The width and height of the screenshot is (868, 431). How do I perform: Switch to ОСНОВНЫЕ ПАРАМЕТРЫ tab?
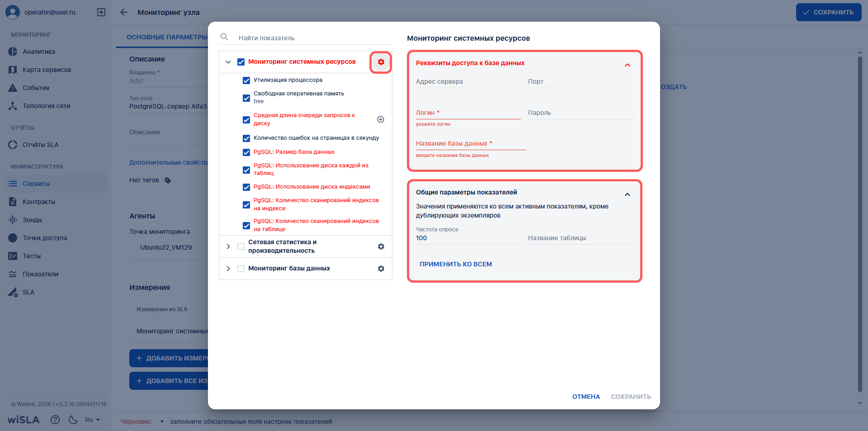pos(167,37)
